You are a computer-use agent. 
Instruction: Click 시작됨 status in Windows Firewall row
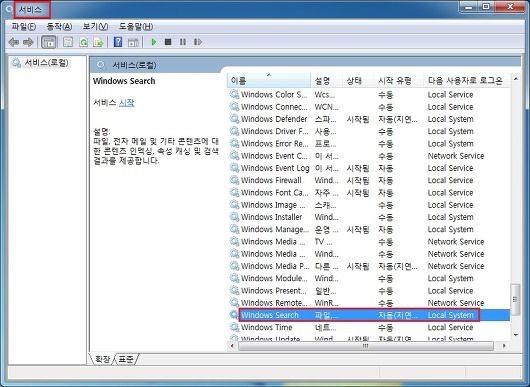click(x=358, y=180)
